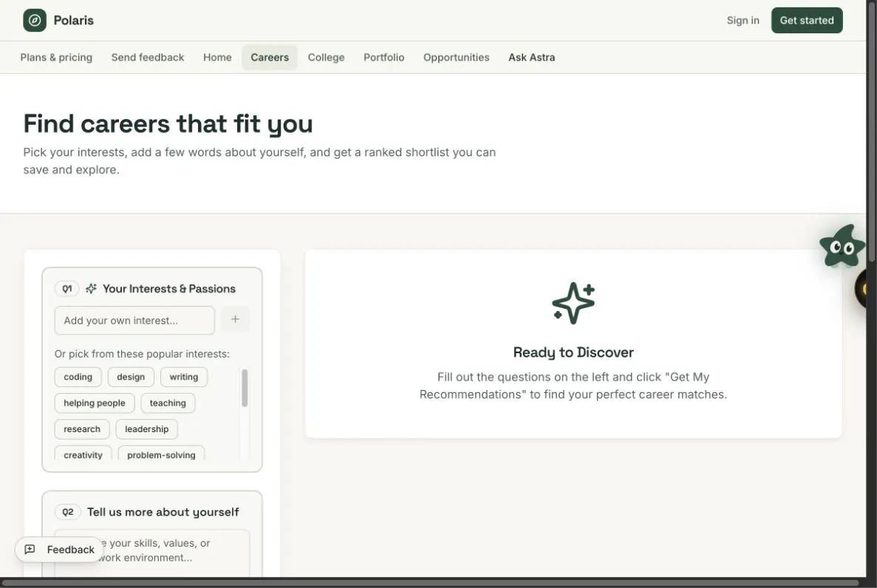Pick the research interest chip
The image size is (877, 588).
(x=82, y=429)
